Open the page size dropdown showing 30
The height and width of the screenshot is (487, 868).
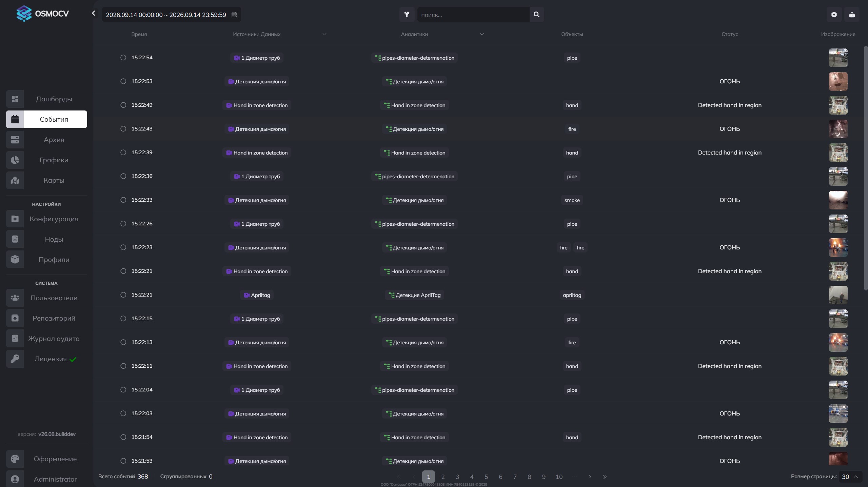850,476
